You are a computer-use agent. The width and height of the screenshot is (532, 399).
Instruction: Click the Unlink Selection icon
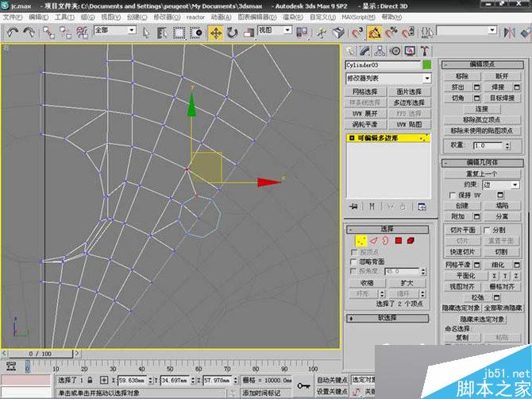65,33
